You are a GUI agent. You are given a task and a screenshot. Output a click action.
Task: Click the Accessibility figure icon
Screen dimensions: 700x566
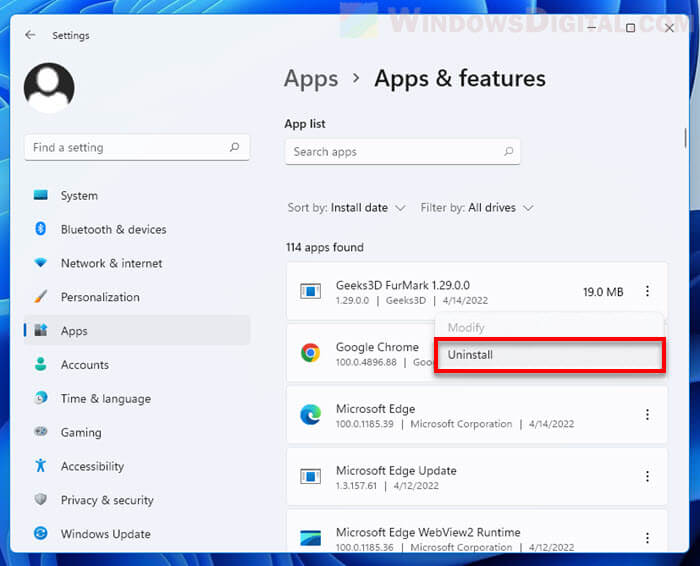point(41,466)
